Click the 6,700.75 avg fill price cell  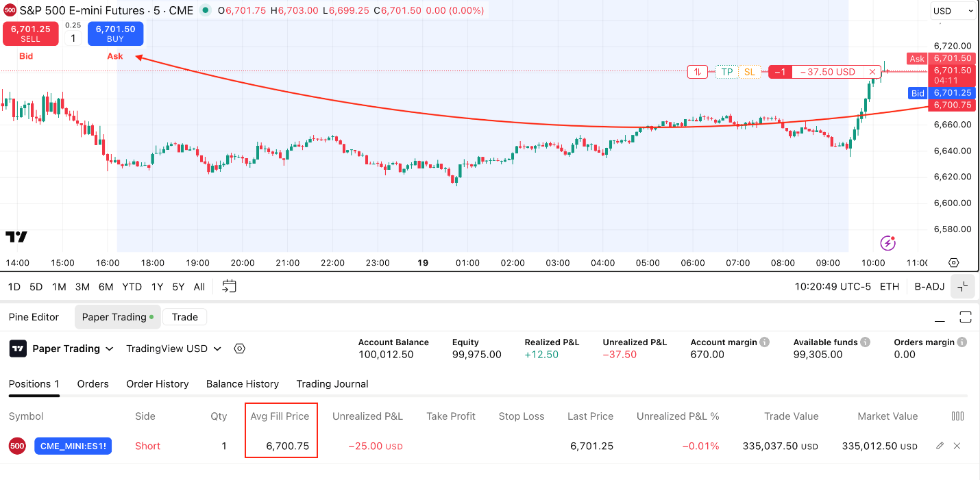(287, 446)
